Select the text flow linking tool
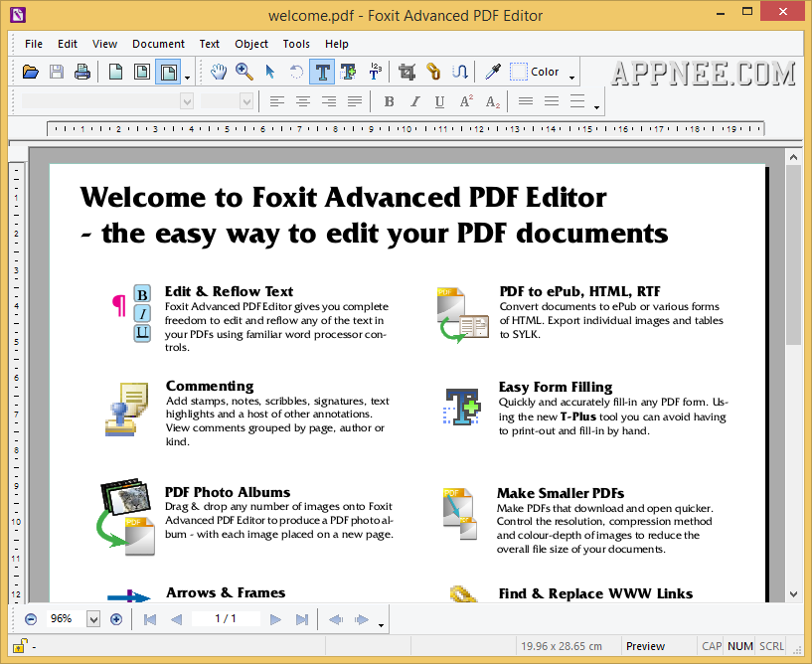 tap(460, 72)
